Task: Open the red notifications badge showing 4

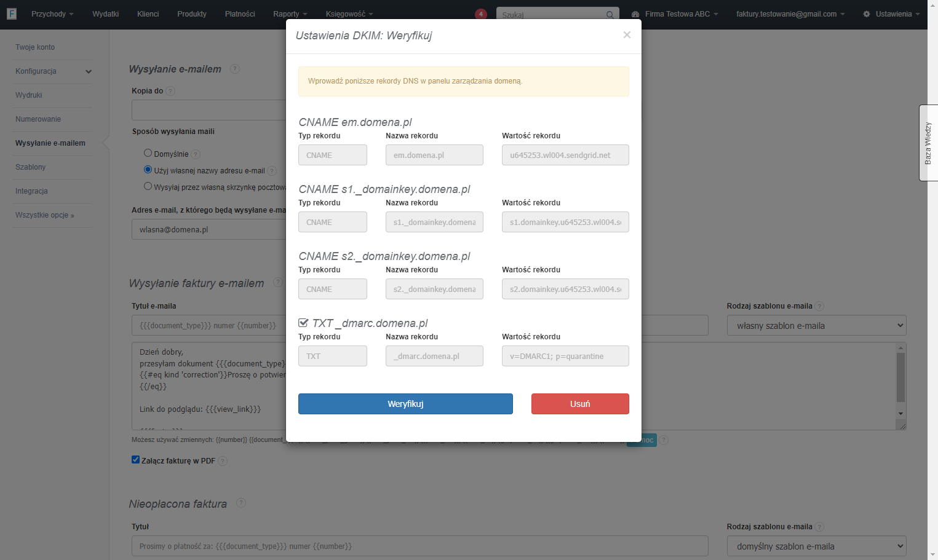Action: 481,14
